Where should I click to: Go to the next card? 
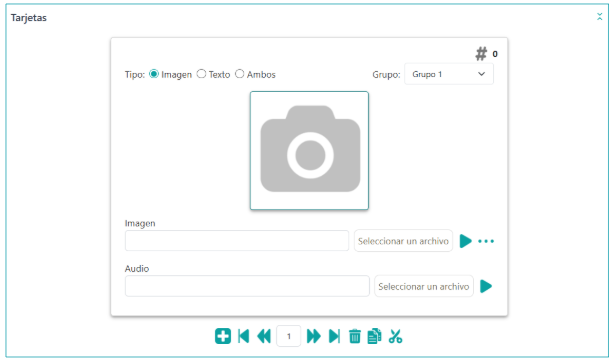(x=314, y=336)
